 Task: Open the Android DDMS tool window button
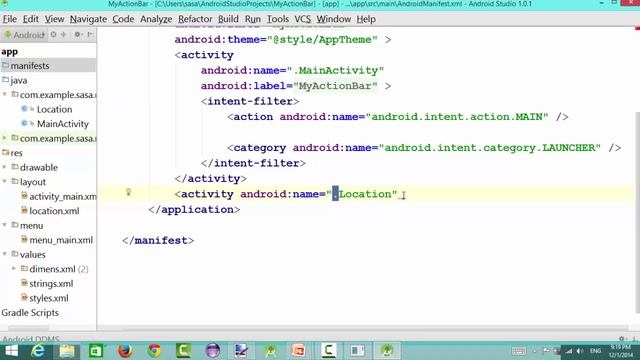[31, 339]
